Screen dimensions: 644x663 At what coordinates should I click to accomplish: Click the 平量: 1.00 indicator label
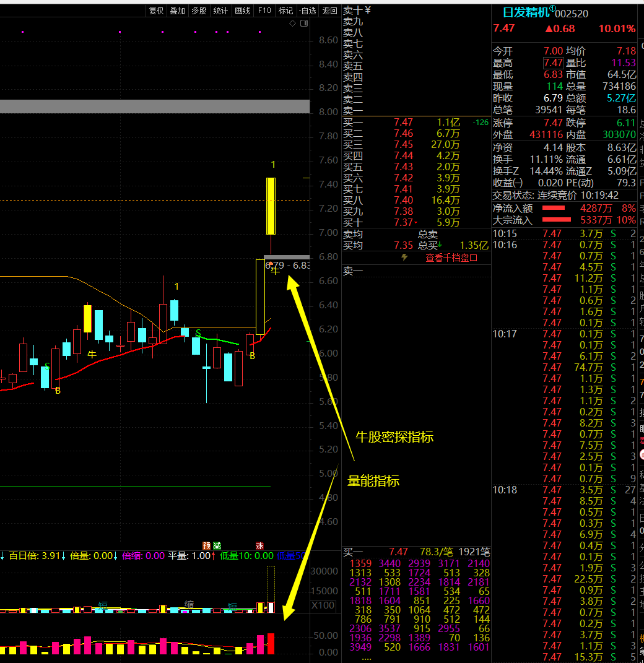(x=189, y=556)
